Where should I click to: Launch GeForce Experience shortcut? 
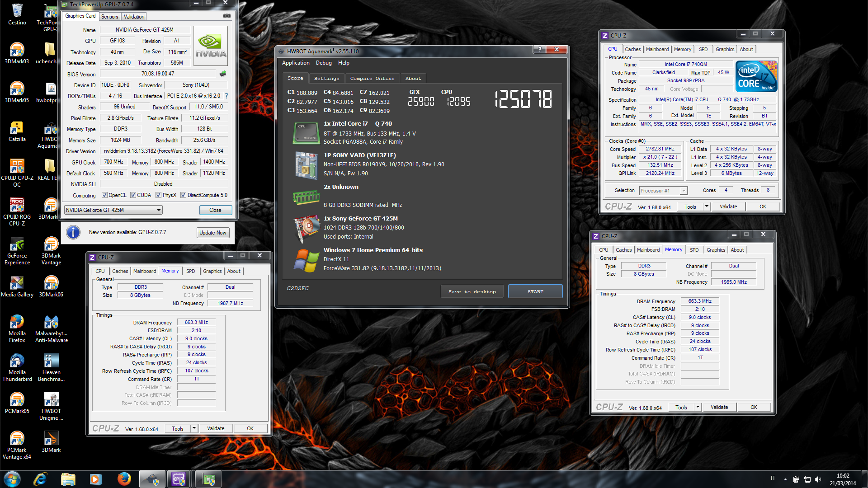pos(17,251)
